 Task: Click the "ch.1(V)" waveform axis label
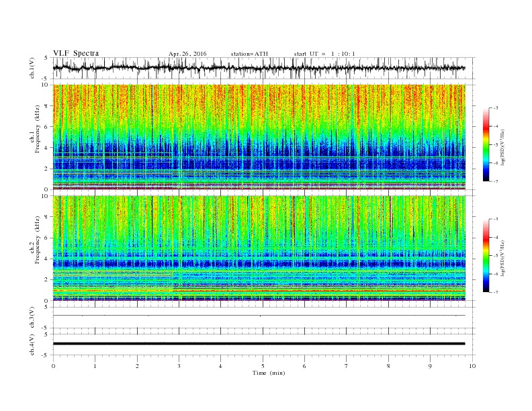coord(32,68)
